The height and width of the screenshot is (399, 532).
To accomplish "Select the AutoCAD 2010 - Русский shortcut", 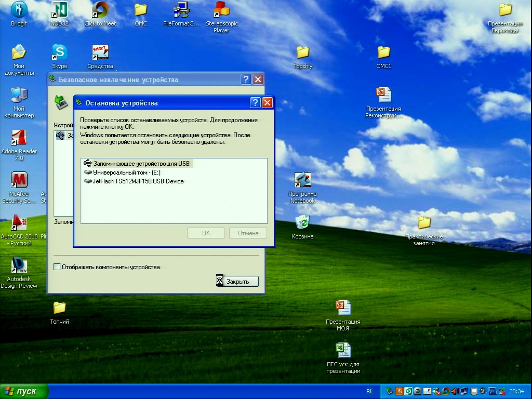I will [x=20, y=231].
